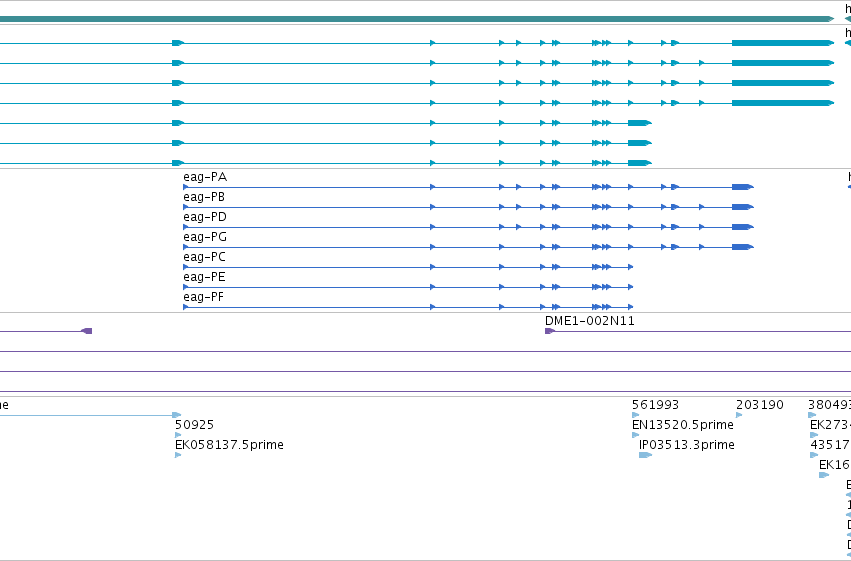This screenshot has height=561, width=851.
Task: Click the 203190 feature arrow glyph
Action: click(x=739, y=415)
